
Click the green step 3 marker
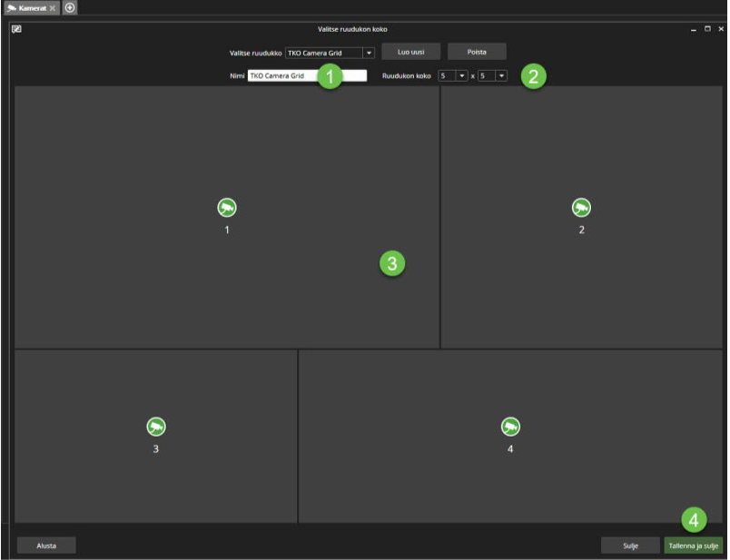click(391, 264)
